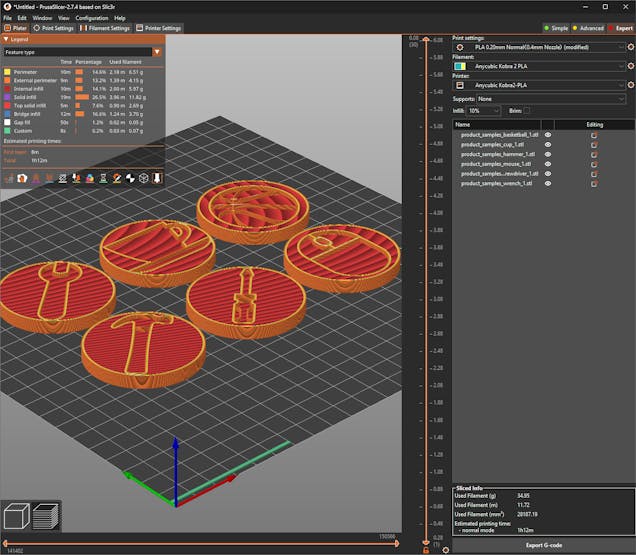The height and width of the screenshot is (555, 636).
Task: Open the Configuration menu
Action: pos(92,18)
